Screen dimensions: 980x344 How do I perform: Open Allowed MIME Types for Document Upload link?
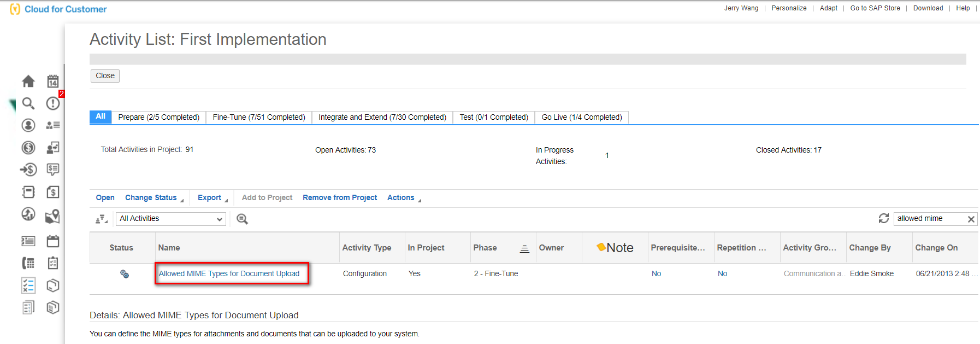point(229,273)
